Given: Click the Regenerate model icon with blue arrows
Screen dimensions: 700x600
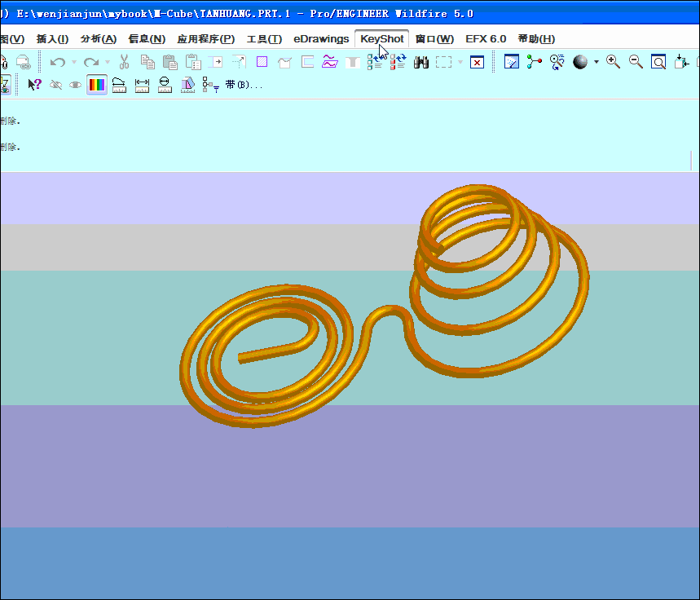Looking at the screenshot, I should coord(375,62).
